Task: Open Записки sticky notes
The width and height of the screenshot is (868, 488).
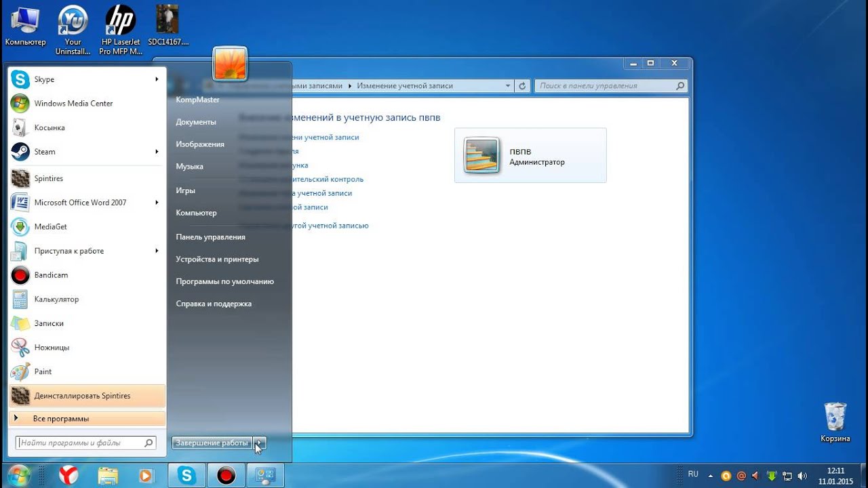Action: 87,323
